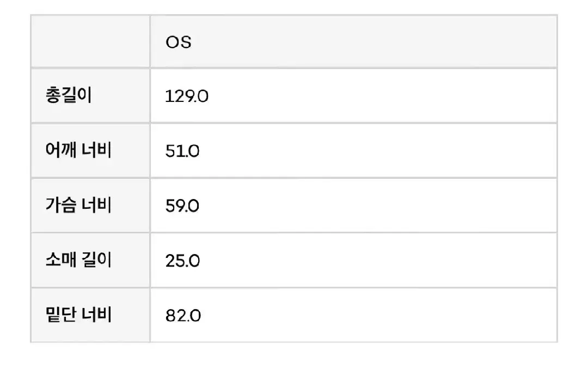Click the 51.0 shoulder width value
Screen dimensions: 588x368
coord(182,151)
